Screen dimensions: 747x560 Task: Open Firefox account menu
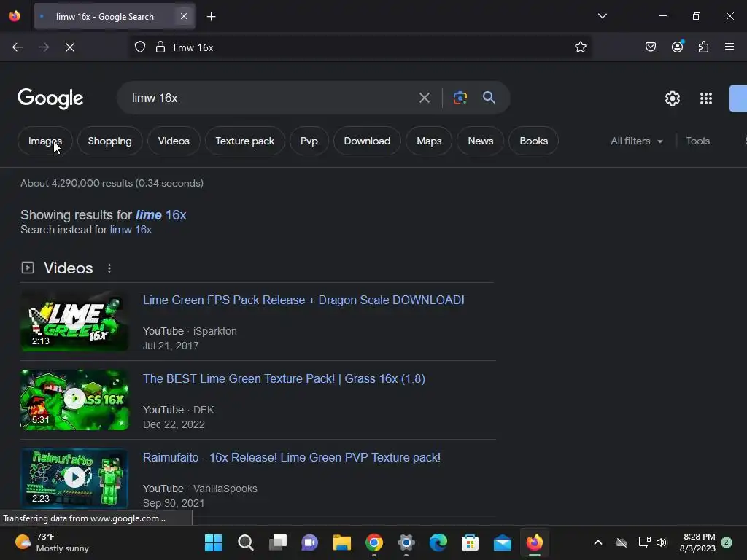[x=677, y=47]
